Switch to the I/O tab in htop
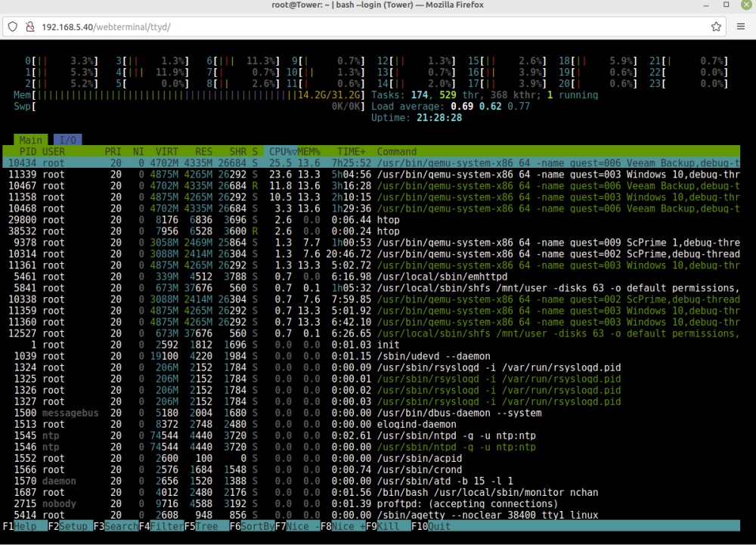Viewport: 756px width, 545px height. point(67,140)
